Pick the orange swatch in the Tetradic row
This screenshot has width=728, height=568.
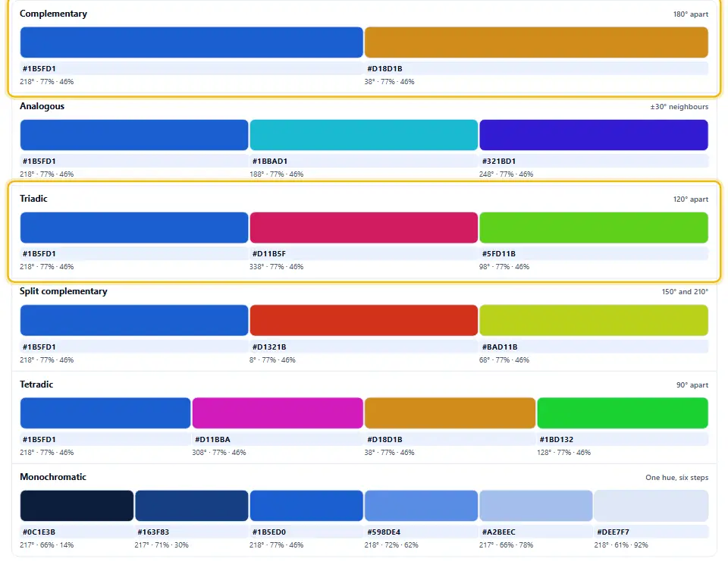450,413
